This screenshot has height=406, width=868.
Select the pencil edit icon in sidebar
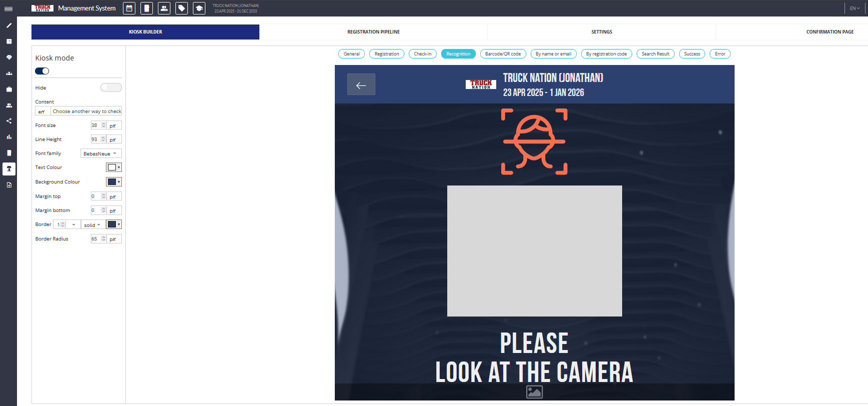pos(9,25)
